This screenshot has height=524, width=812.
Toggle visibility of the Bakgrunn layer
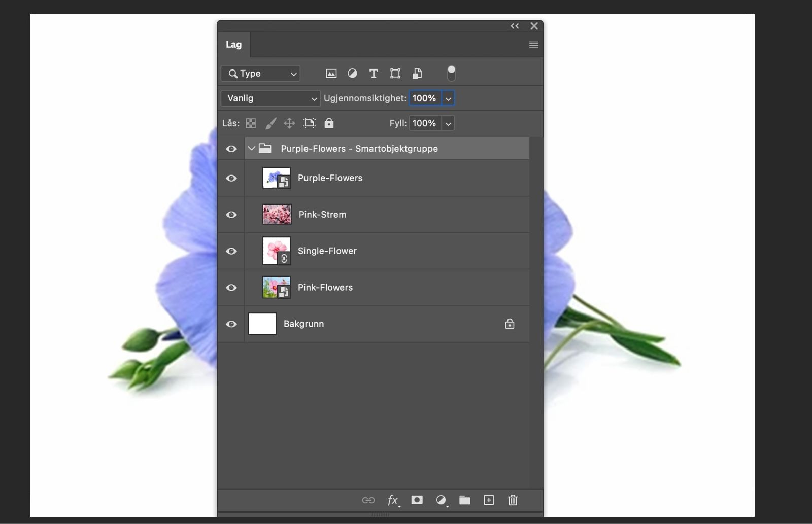click(x=231, y=324)
